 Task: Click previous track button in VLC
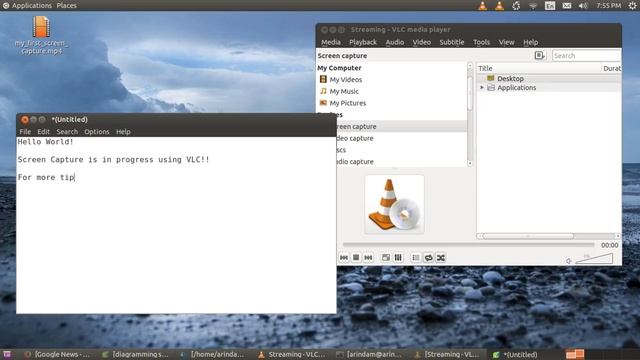click(344, 258)
